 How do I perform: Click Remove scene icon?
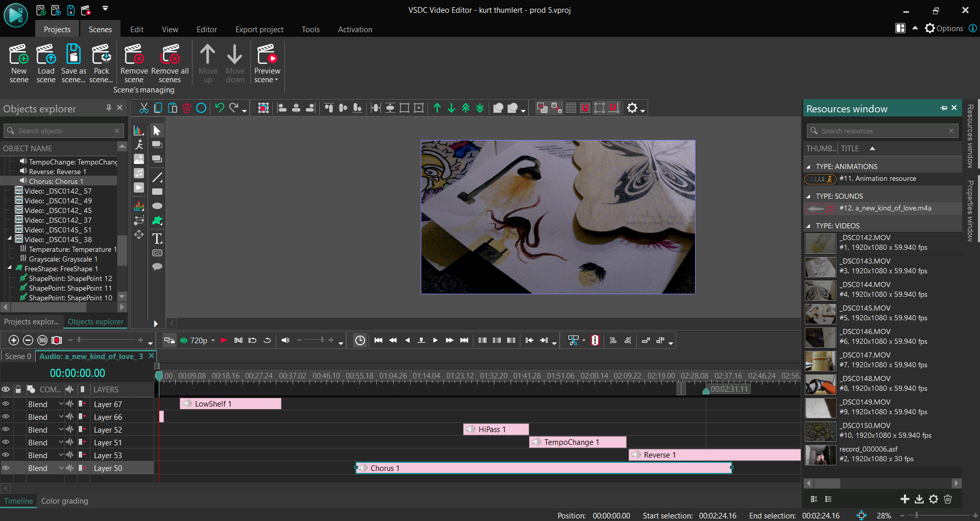click(x=134, y=55)
